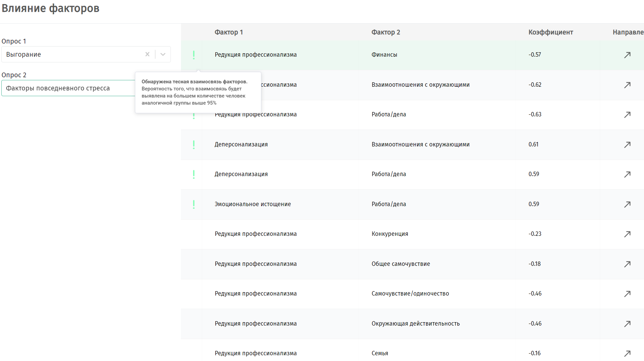
Task: Click the arrow in the Эмоциональное истощение row
Action: pos(627,204)
